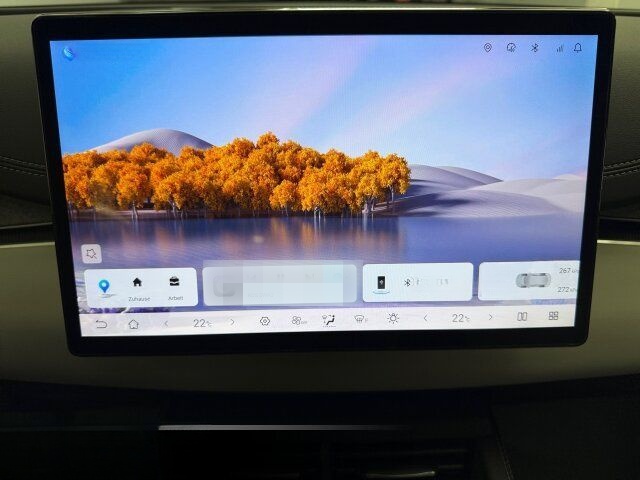This screenshot has width=640, height=480.
Task: Toggle split screen view icon
Action: (522, 317)
